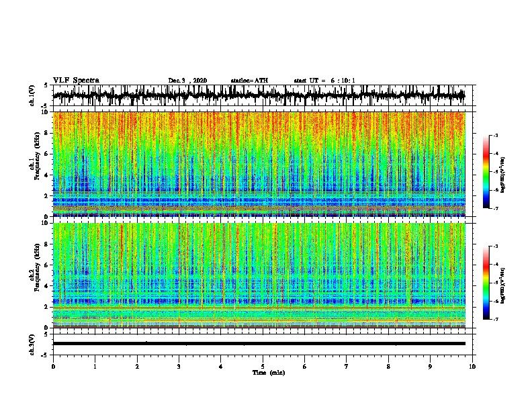Click the ch.1 frequency axis "6" tick label
The width and height of the screenshot is (532, 411).
coord(46,154)
